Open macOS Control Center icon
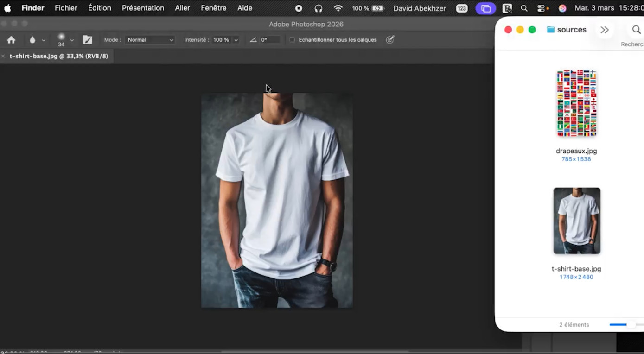This screenshot has height=354, width=644. [x=541, y=8]
